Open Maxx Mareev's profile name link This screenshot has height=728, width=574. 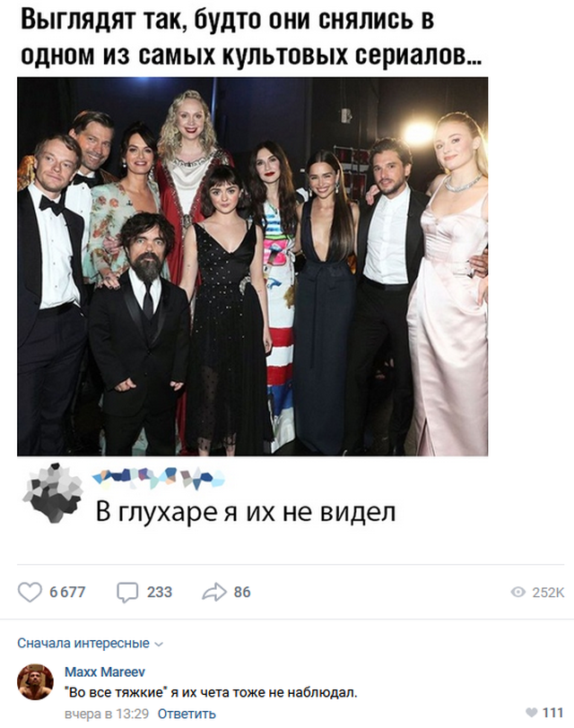(105, 672)
